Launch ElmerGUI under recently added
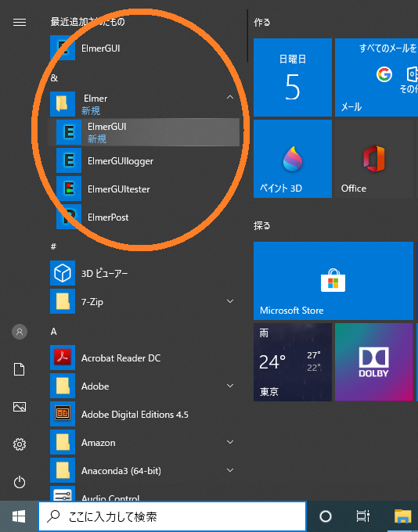Image resolution: width=418 pixels, height=532 pixels. coord(144,49)
